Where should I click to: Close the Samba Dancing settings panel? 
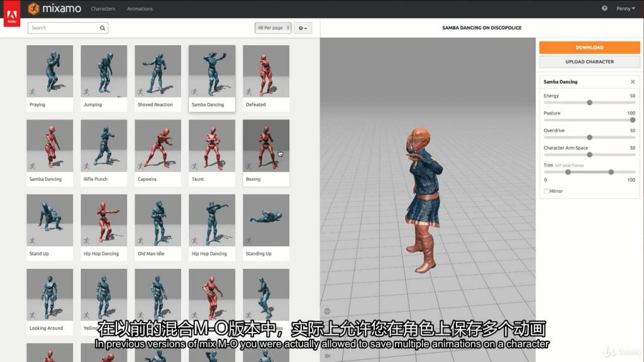[x=633, y=82]
